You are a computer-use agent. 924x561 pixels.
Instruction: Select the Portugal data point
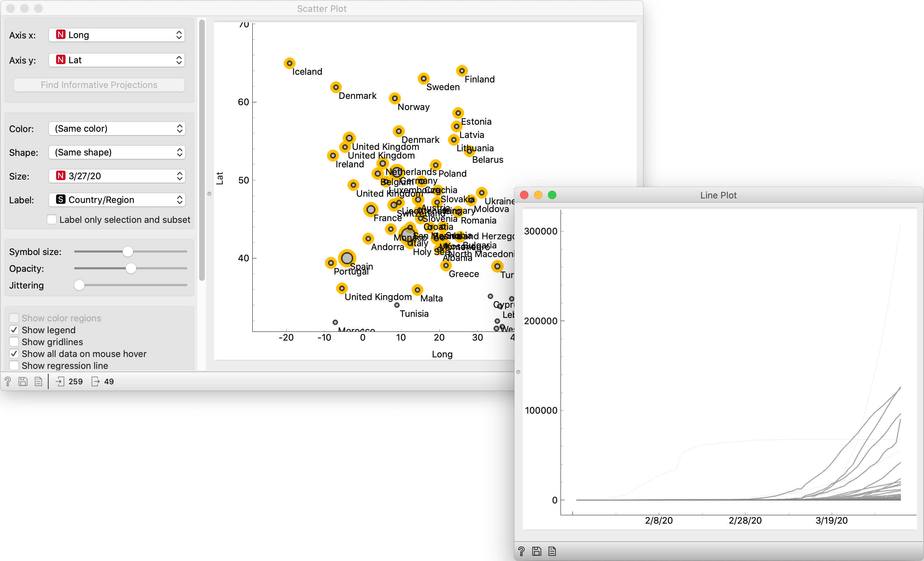pos(331,263)
